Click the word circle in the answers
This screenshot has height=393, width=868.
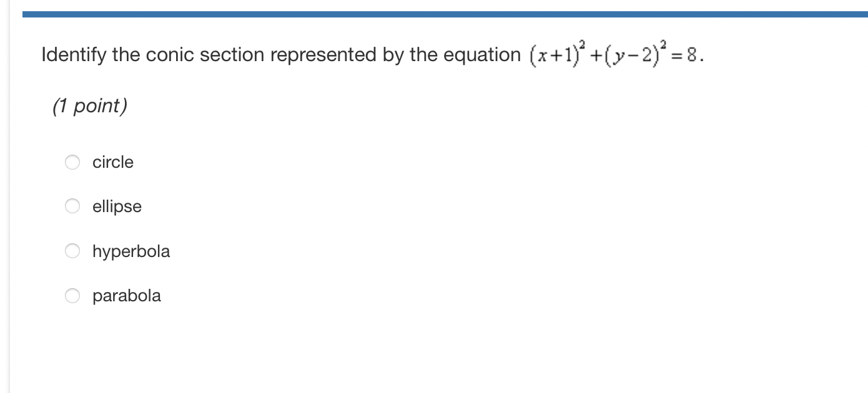click(112, 162)
